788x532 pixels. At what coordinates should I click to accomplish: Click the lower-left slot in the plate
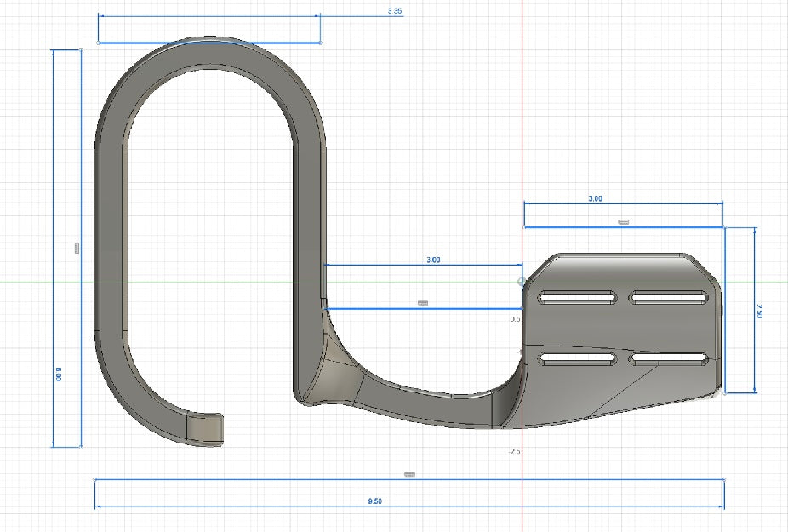click(x=578, y=359)
